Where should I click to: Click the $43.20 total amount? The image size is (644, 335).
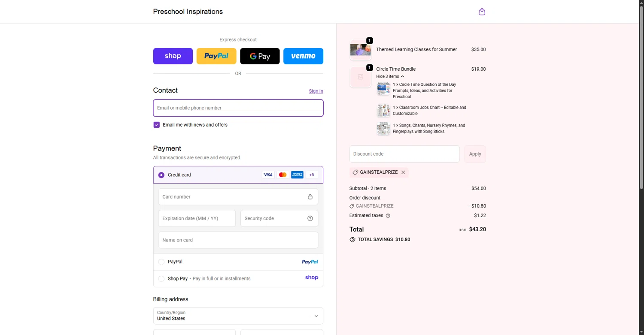pos(477,229)
